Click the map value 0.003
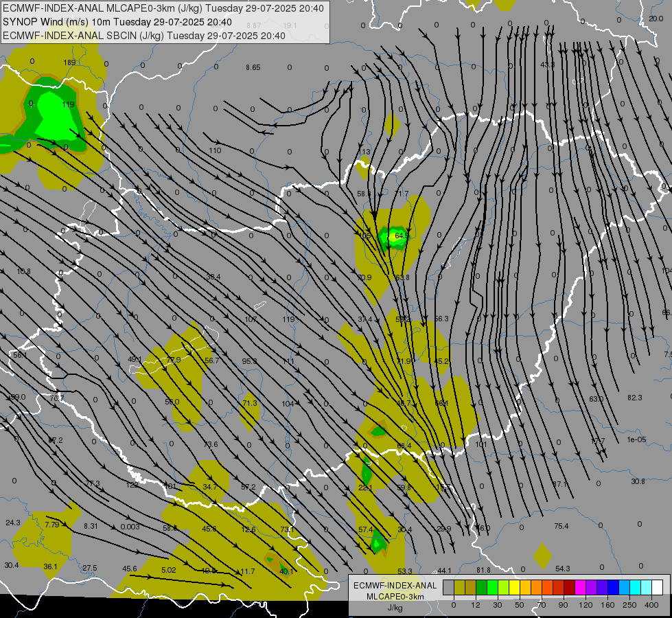The height and width of the screenshot is (618, 672). [x=130, y=527]
